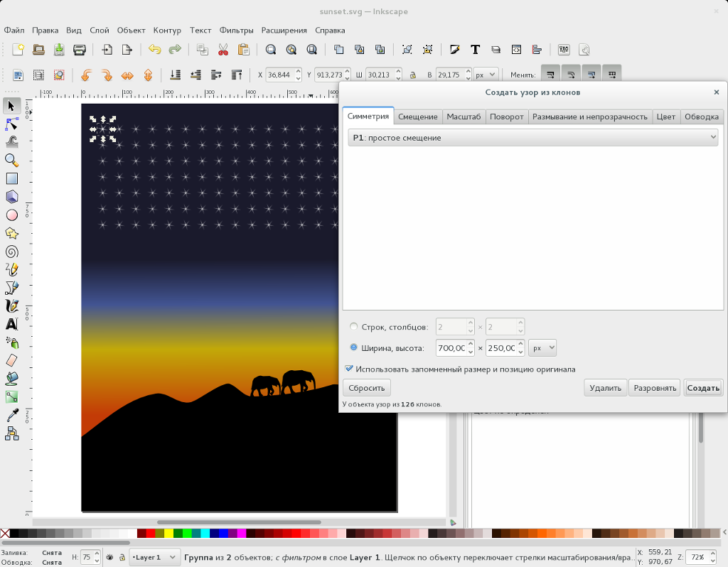Open the 'P1: простое смещение' symmetry dropdown

click(532, 137)
